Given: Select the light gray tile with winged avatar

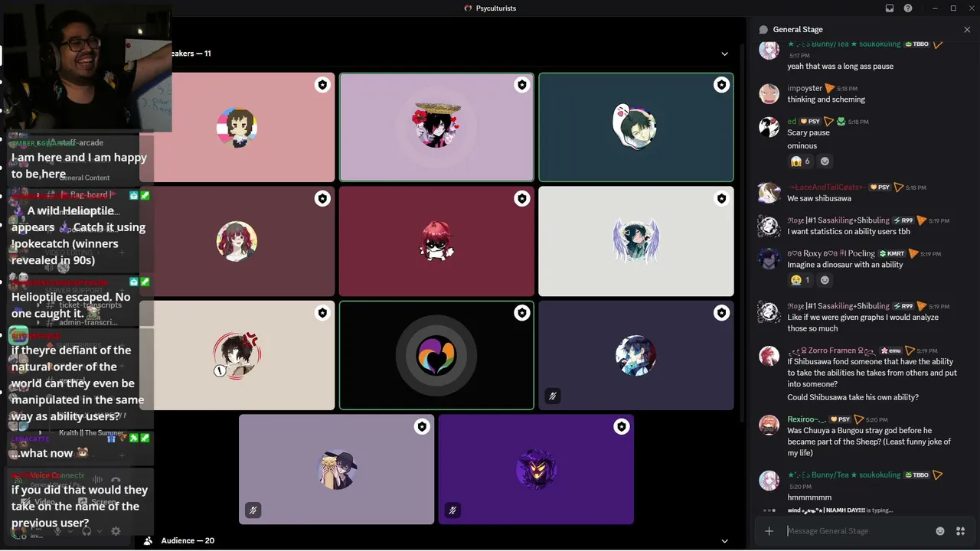Looking at the screenshot, I should click(636, 241).
